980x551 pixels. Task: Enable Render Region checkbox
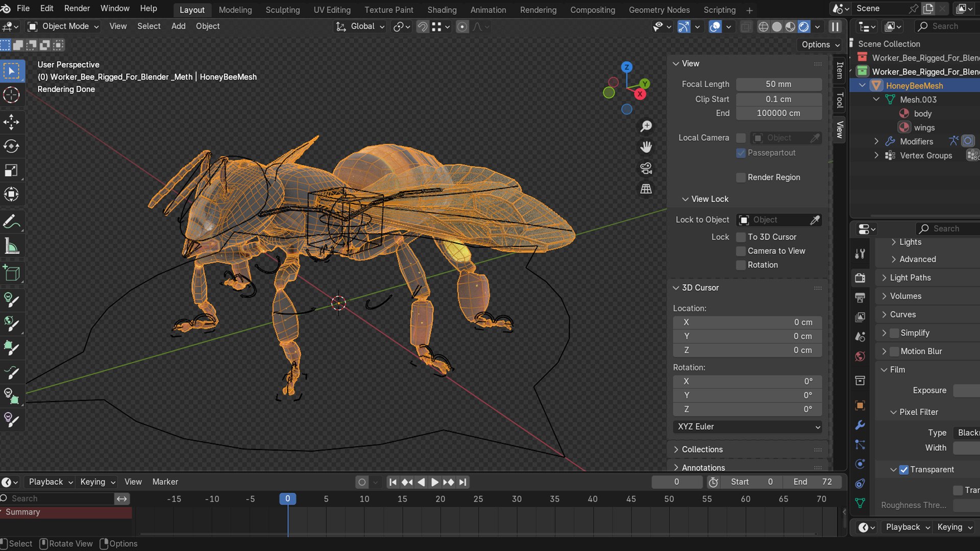tap(741, 178)
